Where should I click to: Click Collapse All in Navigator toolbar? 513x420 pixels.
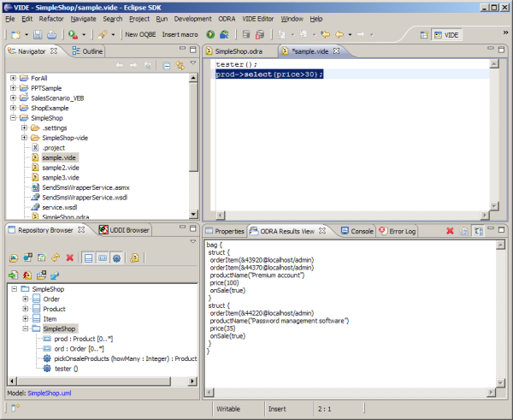[x=166, y=66]
